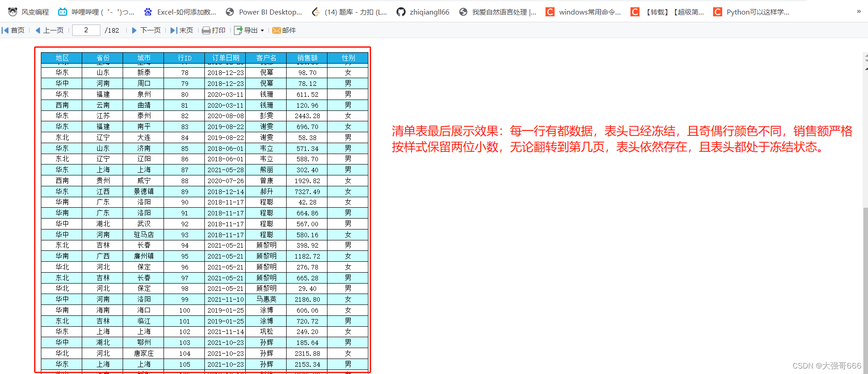Screen dimensions: 868x374
Task: Select cell 周口 in row 79
Action: 144,84
